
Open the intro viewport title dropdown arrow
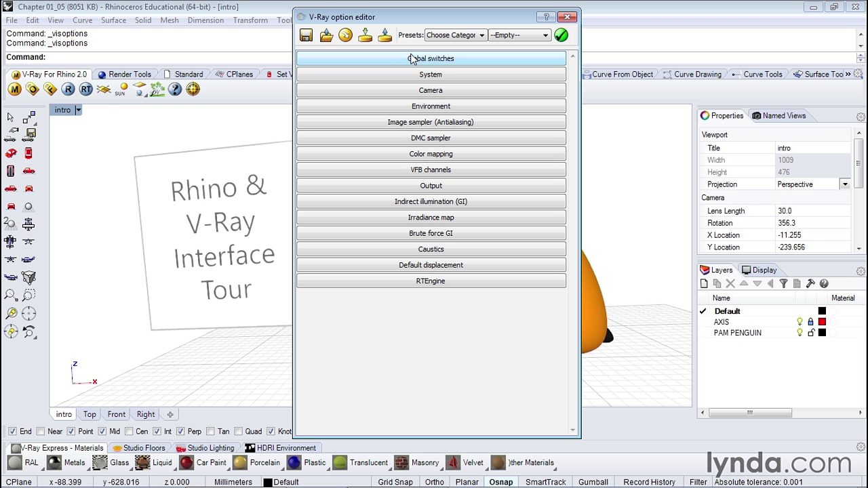coord(78,110)
